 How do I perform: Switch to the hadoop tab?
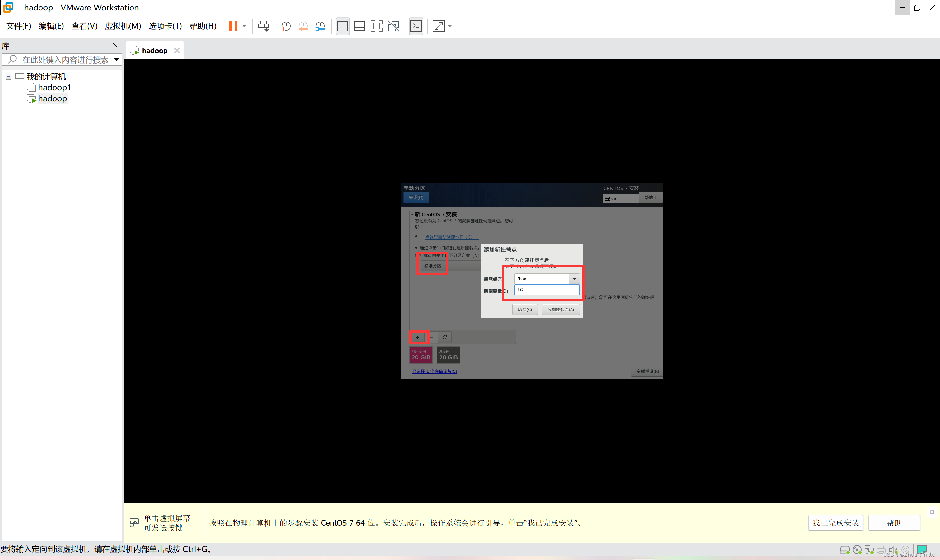click(154, 51)
